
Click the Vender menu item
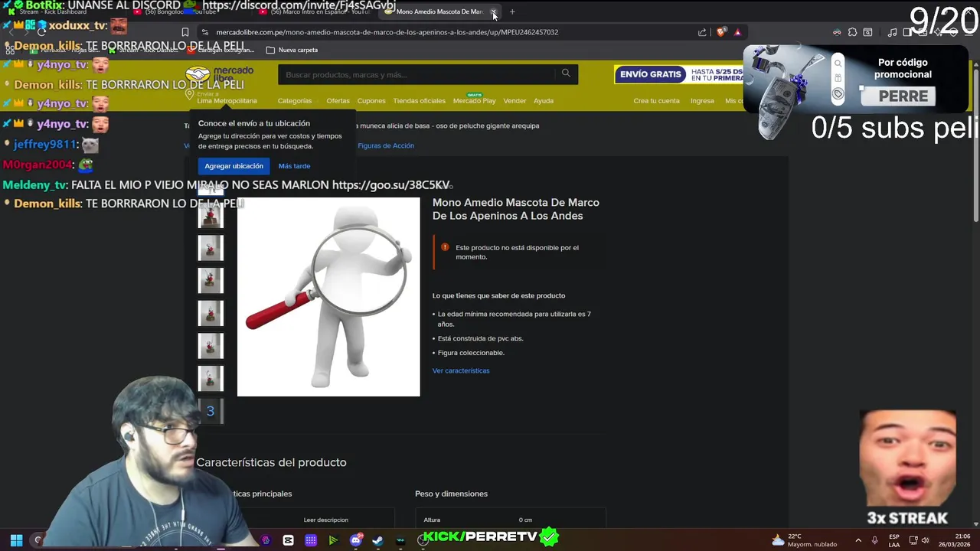coord(514,101)
